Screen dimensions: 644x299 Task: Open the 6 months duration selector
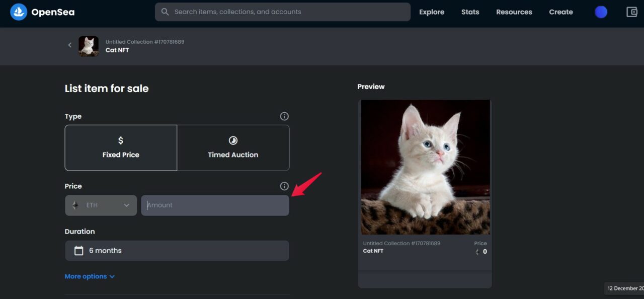[x=177, y=250]
